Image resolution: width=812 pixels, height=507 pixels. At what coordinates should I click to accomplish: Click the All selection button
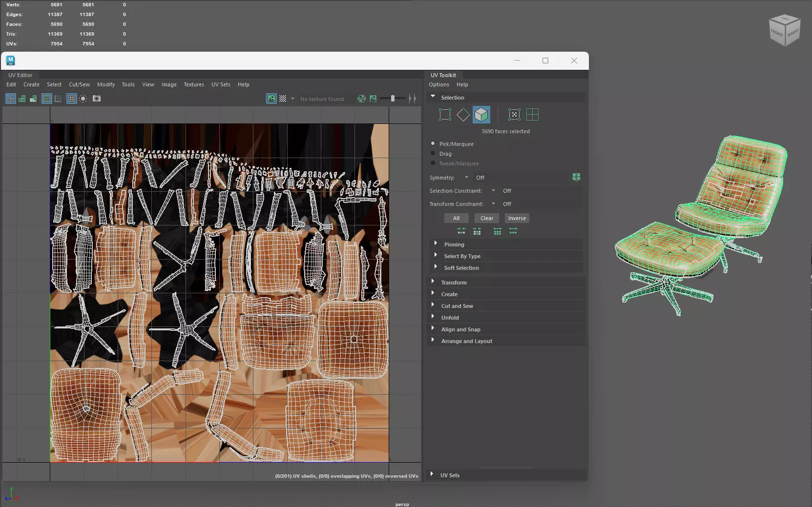coord(456,218)
